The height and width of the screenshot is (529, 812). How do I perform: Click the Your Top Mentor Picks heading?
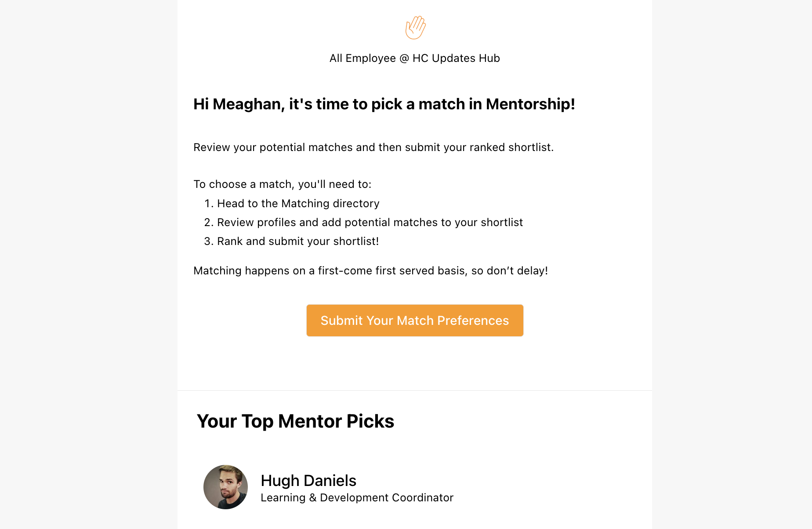pyautogui.click(x=295, y=421)
